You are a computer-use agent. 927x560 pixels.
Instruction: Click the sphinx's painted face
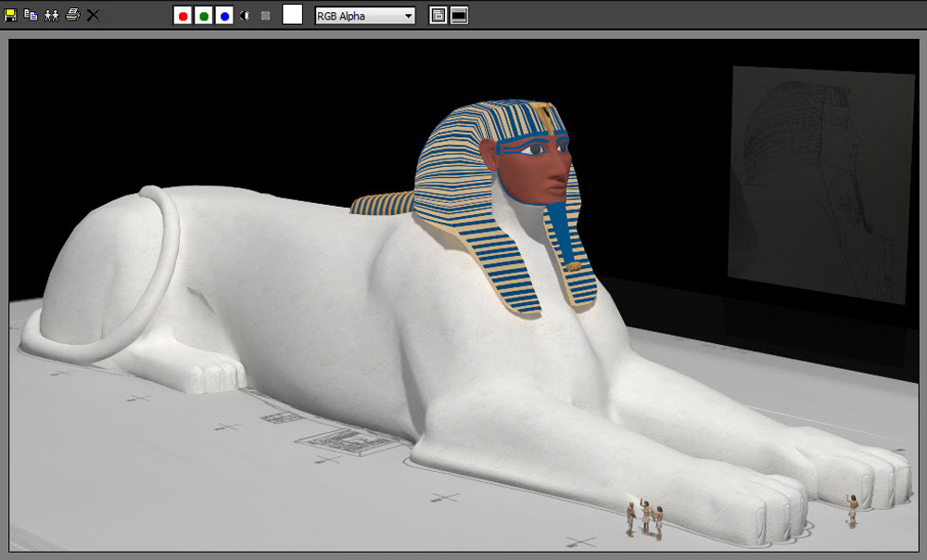coord(533,169)
